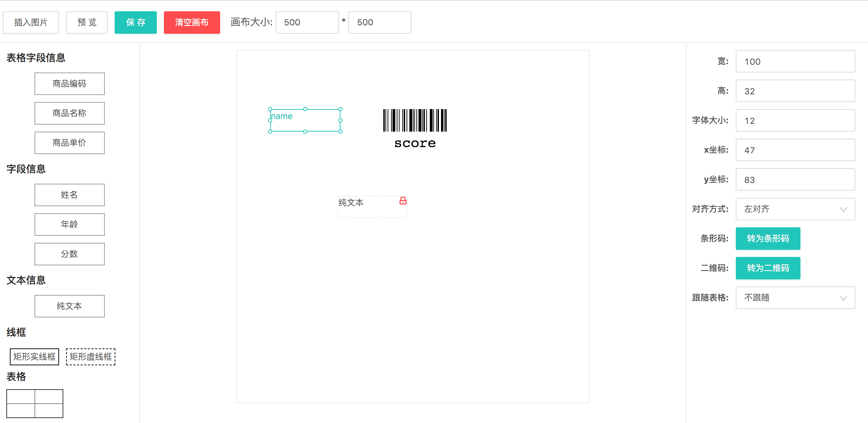Screen dimensions: 868x423
Task: Click the table grid thumbnail
Action: [35, 403]
